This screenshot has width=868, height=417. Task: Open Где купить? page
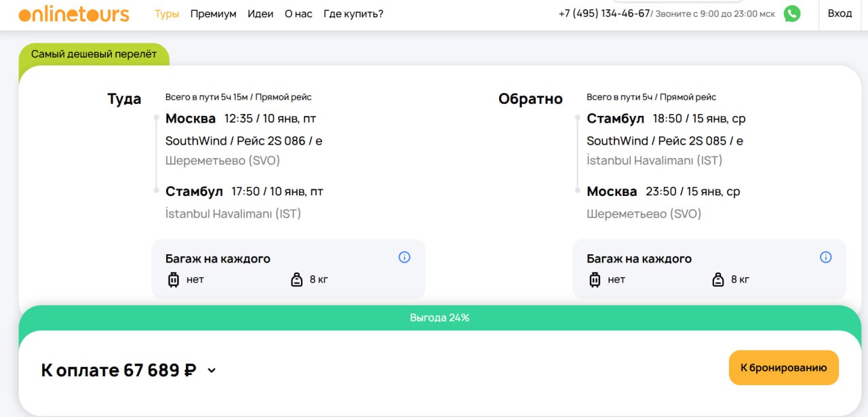tap(353, 14)
